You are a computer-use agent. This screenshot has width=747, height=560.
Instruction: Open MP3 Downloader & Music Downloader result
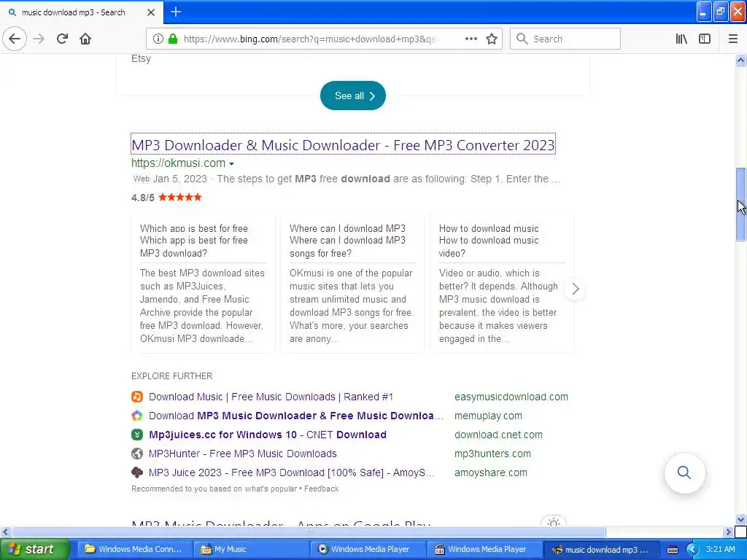343,145
